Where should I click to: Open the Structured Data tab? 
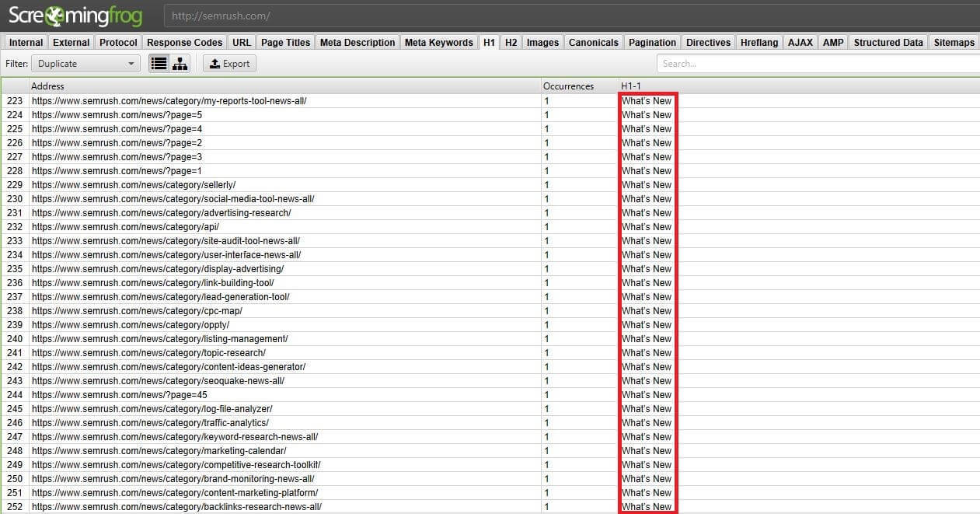888,43
